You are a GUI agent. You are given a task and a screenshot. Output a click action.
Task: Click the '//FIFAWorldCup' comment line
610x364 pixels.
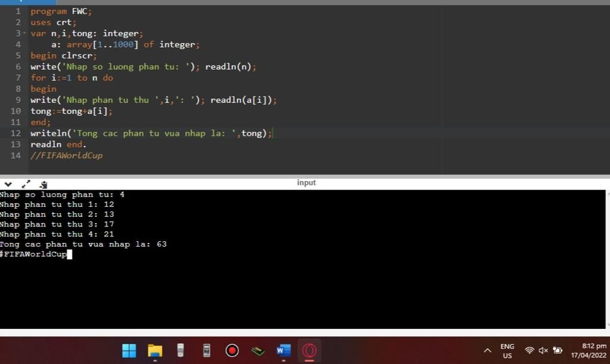click(67, 155)
